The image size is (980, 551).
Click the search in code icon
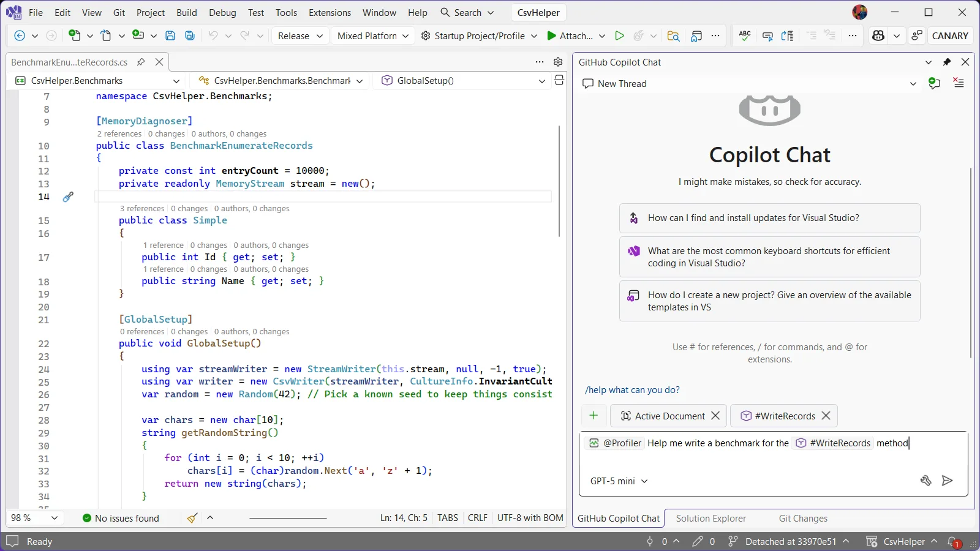(674, 36)
